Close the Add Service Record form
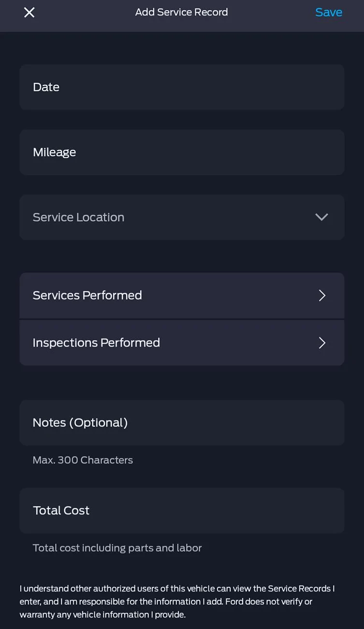 pos(29,13)
